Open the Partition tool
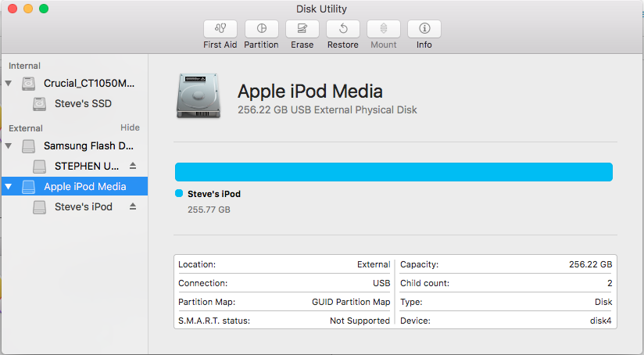The height and width of the screenshot is (355, 644). (261, 29)
